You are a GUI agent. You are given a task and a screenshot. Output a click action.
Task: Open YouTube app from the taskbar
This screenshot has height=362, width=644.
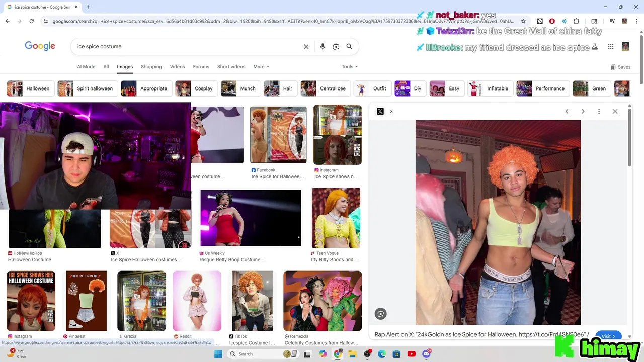(411, 354)
